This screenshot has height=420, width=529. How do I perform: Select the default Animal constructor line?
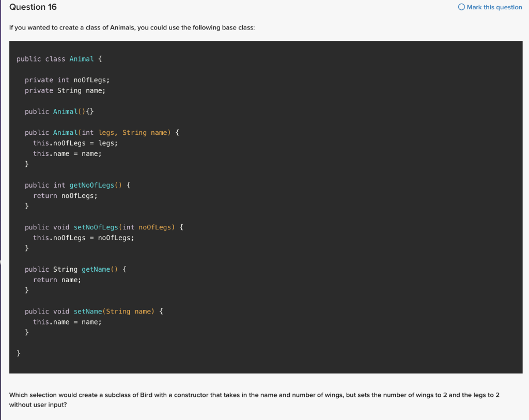58,111
